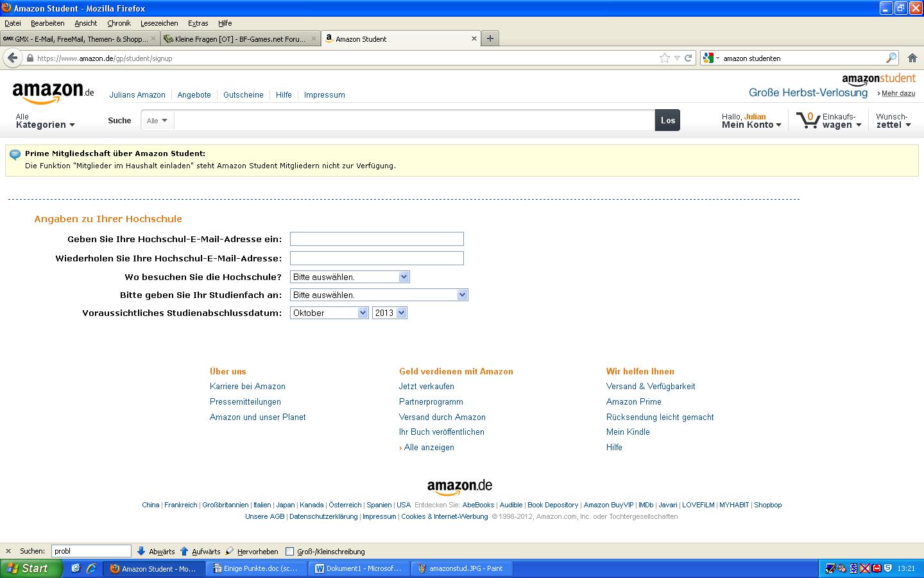924x578 pixels.
Task: Click the footer amazon.de logo
Action: click(460, 486)
